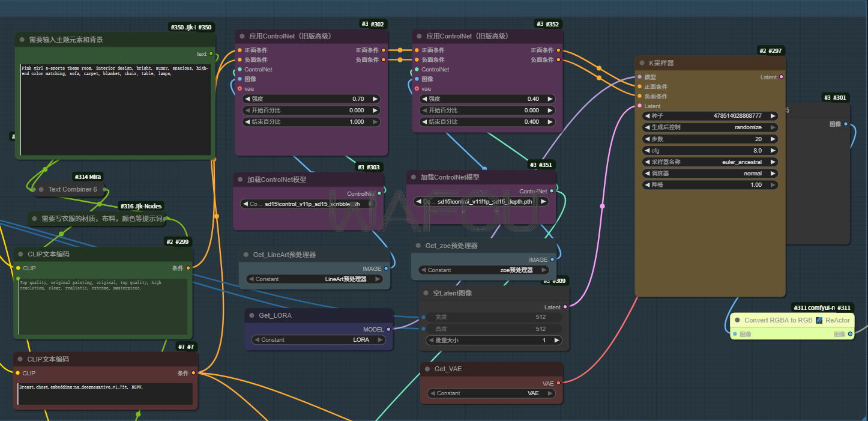Screen dimensions: 868x421
Task: Click the 图像 input port on node #352
Action: pos(417,79)
